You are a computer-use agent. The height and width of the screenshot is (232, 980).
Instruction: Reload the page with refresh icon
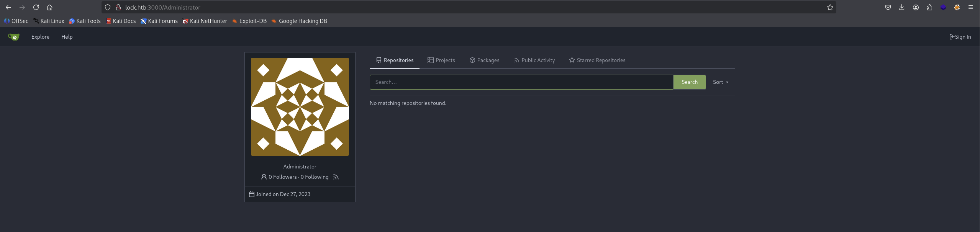pyautogui.click(x=36, y=7)
